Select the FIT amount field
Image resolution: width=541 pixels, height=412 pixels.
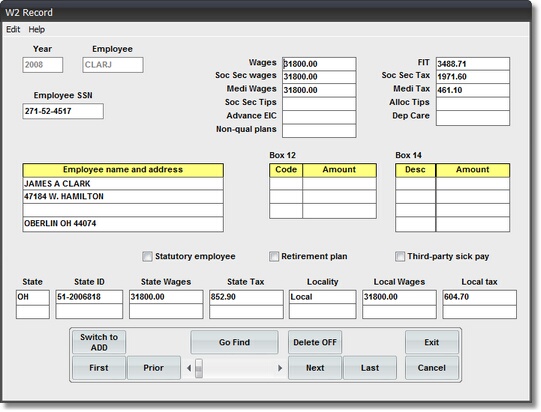pyautogui.click(x=473, y=64)
